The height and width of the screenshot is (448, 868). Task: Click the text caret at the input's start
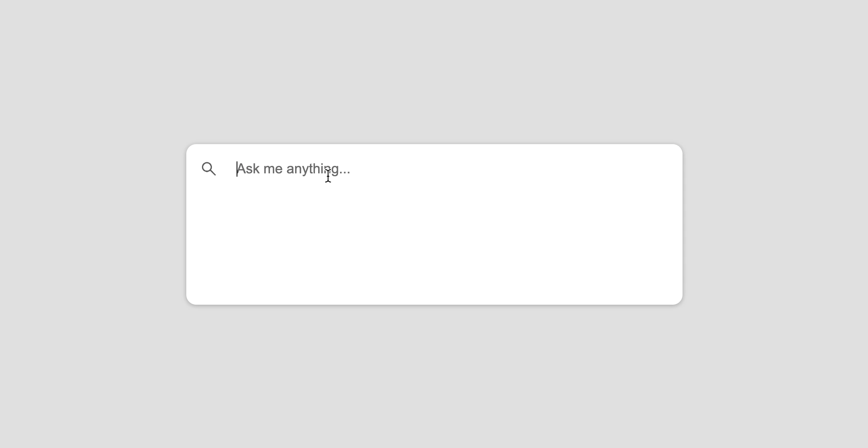[237, 169]
